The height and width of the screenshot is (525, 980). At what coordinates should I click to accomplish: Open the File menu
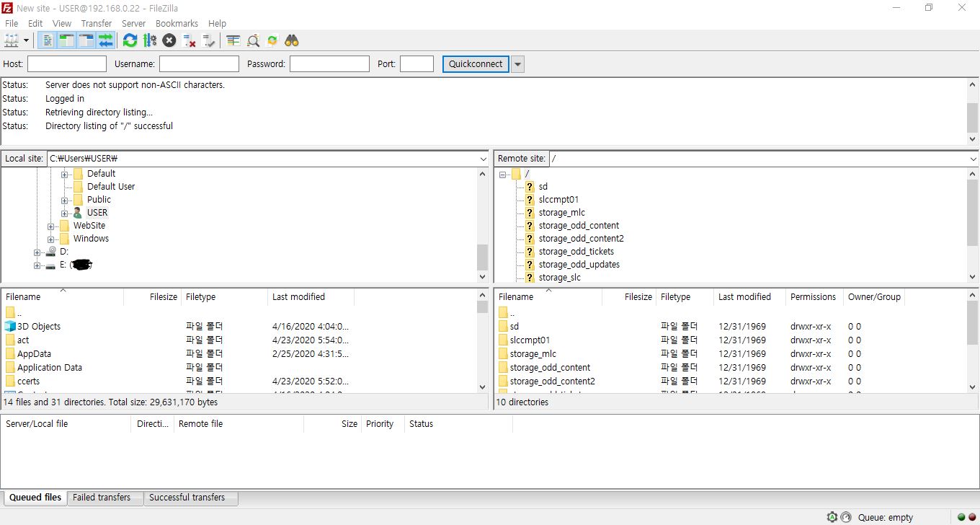pyautogui.click(x=12, y=23)
